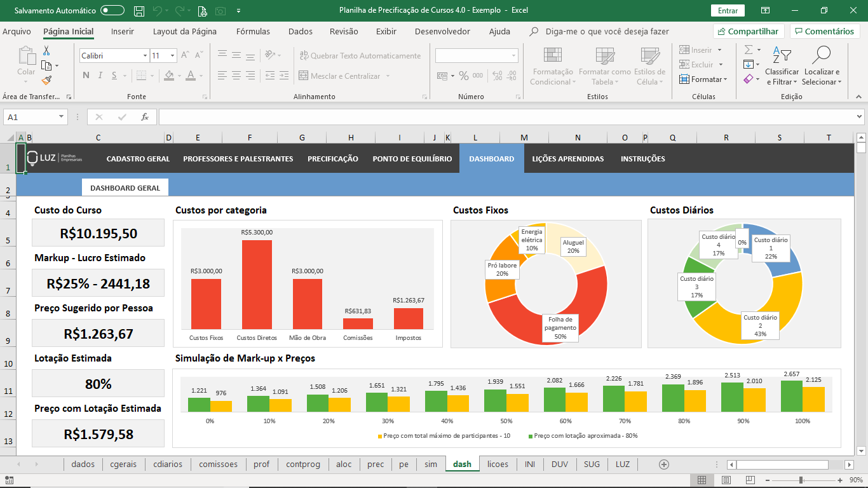Click the Format Painter brush icon

click(x=46, y=80)
